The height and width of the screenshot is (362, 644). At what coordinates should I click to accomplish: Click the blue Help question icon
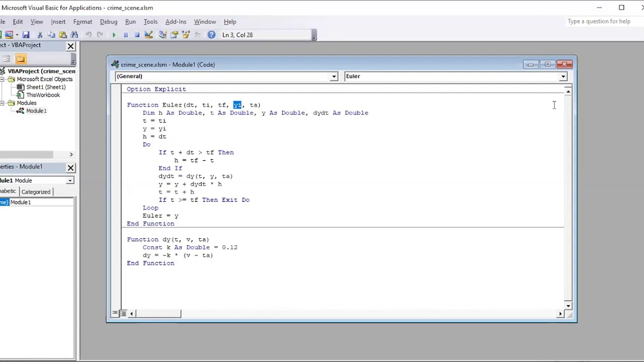click(x=211, y=35)
